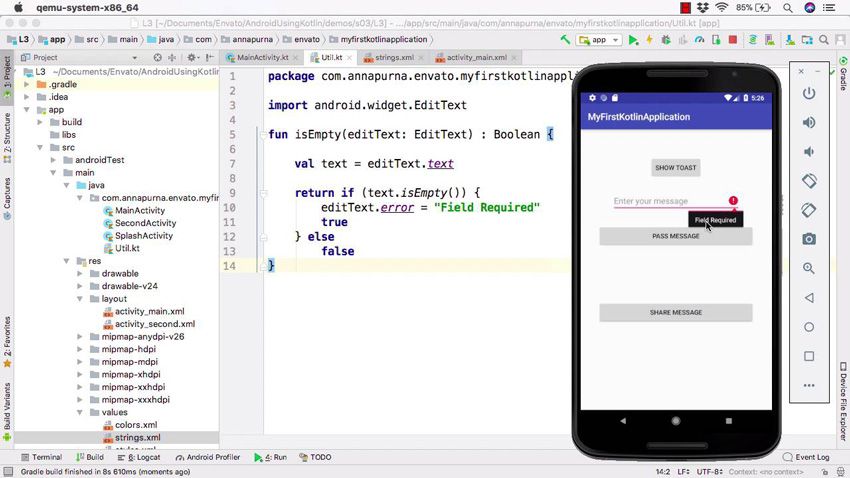Click the SHOW TOAST button in emulator

pos(675,168)
